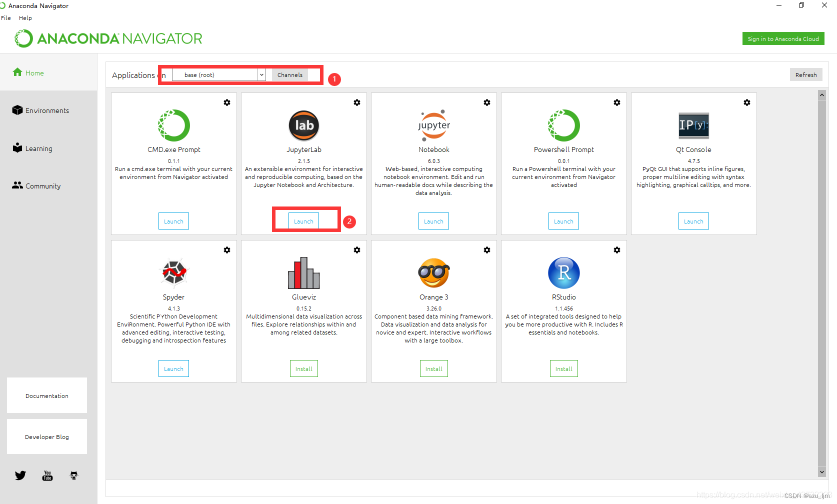
Task: Open Anaconda's YouTube channel icon
Action: [x=47, y=475]
